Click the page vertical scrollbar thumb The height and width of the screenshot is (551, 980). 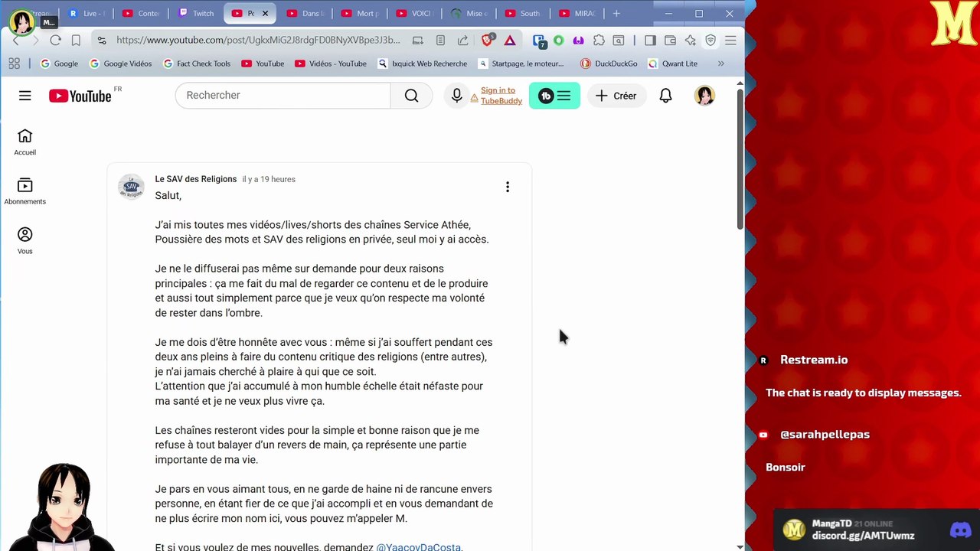740,158
